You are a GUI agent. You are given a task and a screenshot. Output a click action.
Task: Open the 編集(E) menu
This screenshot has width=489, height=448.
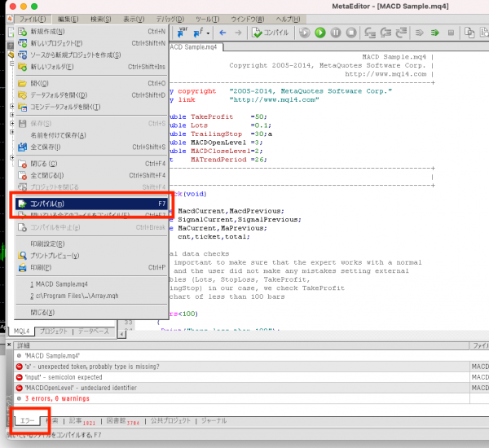[68, 20]
